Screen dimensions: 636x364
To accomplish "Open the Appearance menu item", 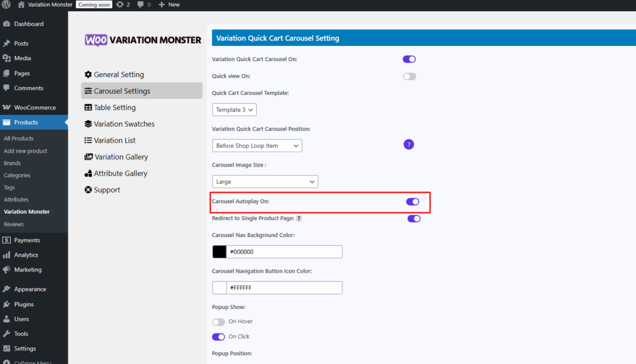I will pos(34,289).
